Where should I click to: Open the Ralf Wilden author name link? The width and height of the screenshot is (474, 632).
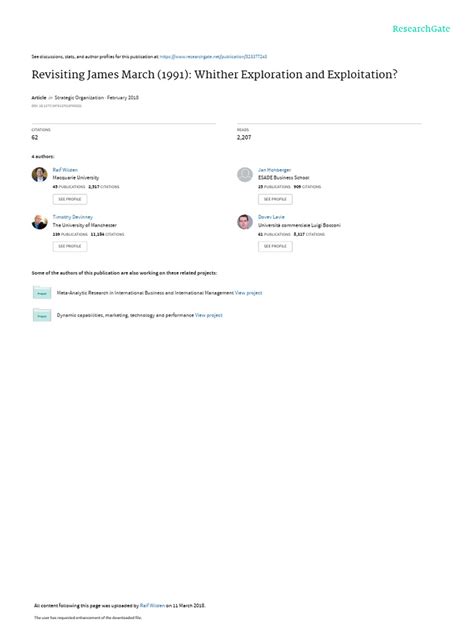point(65,170)
